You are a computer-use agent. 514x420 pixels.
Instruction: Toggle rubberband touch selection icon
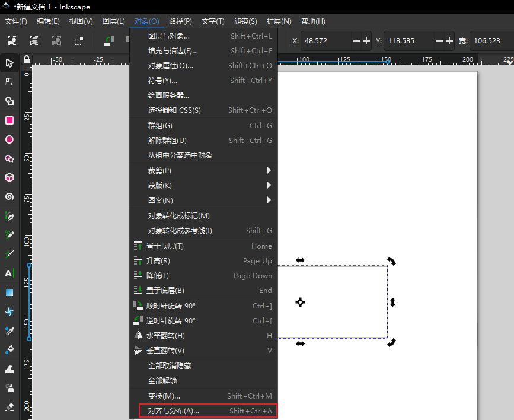coord(79,41)
